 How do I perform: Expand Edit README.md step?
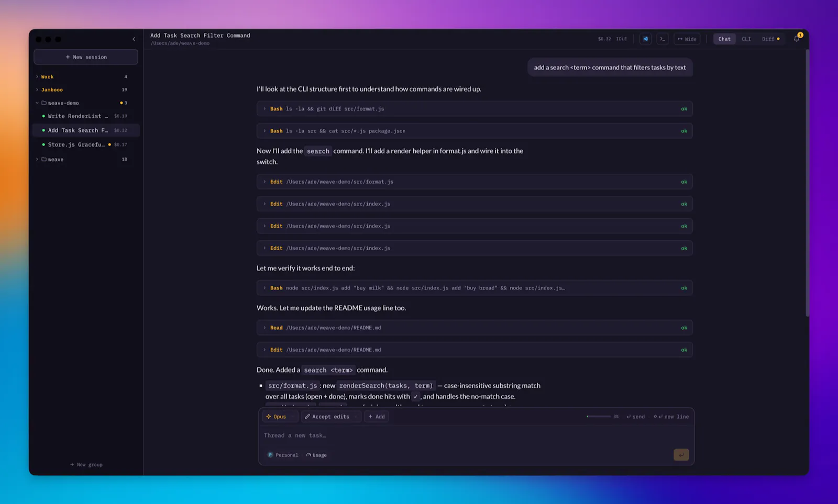point(475,350)
